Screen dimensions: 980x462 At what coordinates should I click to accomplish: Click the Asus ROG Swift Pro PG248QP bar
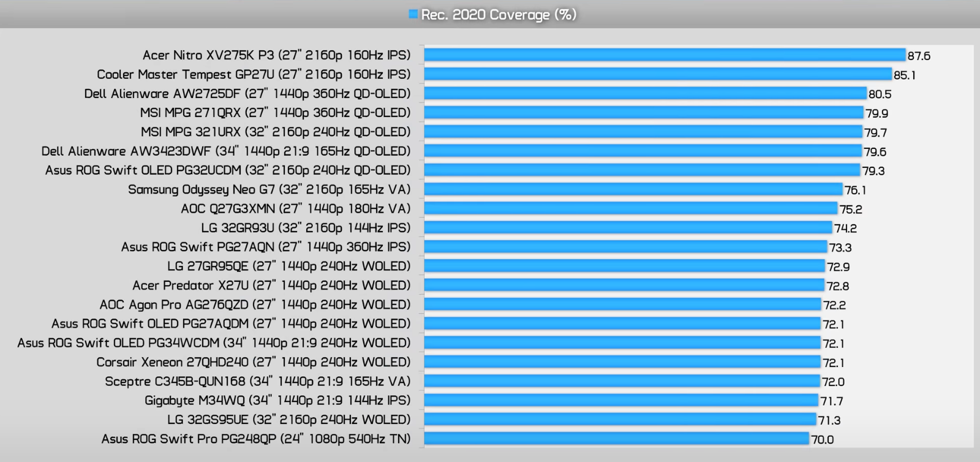(617, 439)
